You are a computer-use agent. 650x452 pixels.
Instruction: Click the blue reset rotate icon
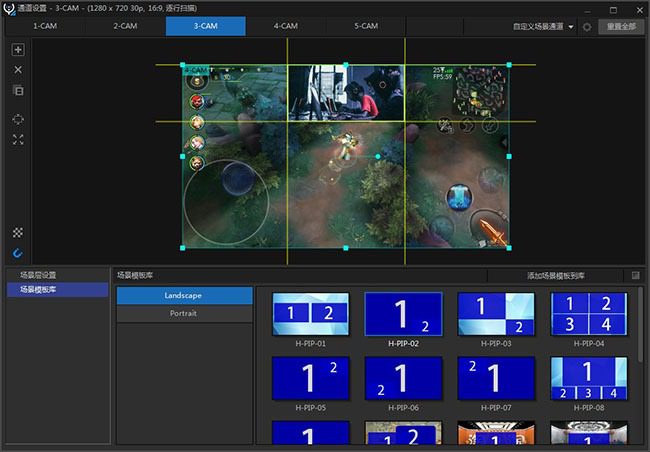point(18,253)
